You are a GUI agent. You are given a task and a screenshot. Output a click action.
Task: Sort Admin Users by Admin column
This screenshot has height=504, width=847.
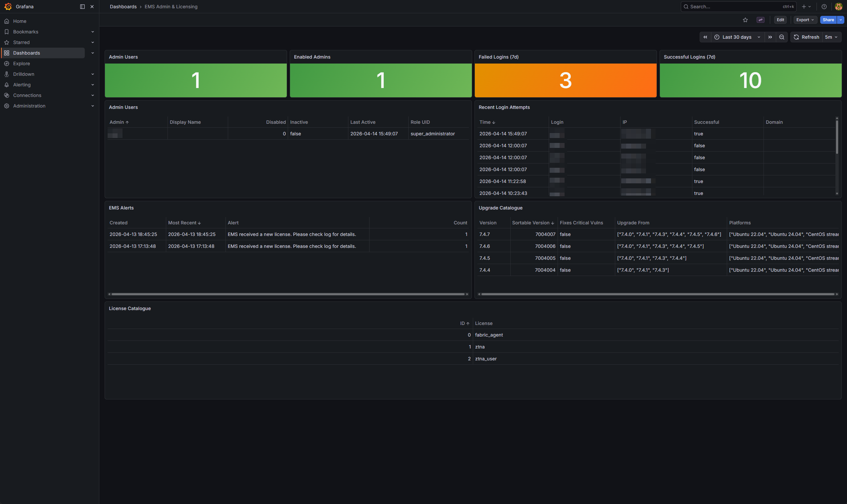pos(119,122)
